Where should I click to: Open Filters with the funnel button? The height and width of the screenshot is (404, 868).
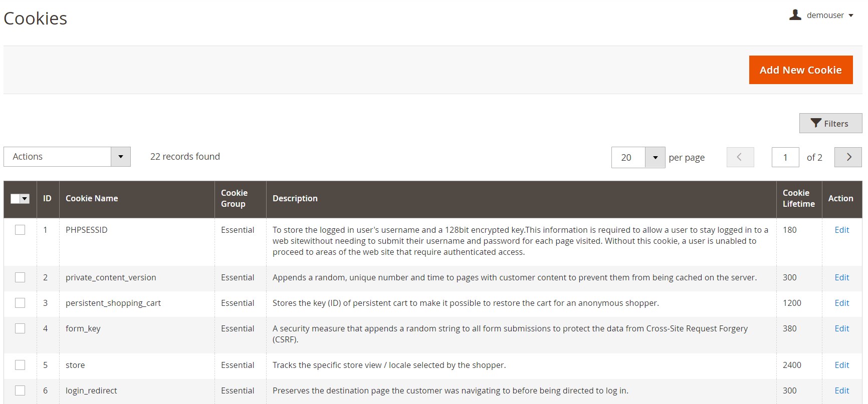[830, 124]
